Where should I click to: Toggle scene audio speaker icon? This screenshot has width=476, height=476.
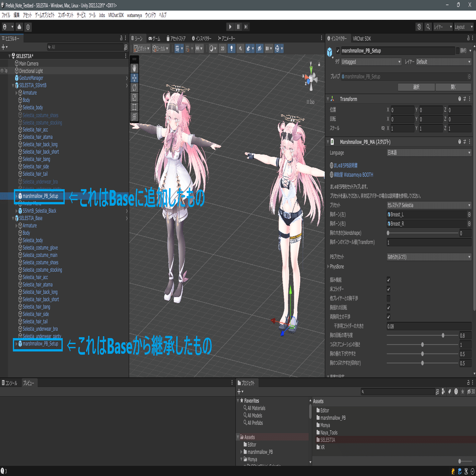pyautogui.click(x=240, y=48)
